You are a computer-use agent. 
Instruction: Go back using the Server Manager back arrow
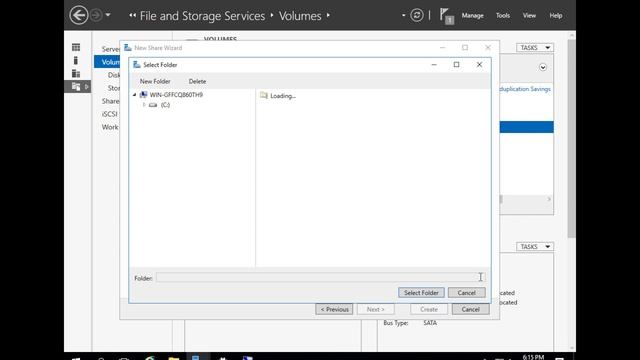[78, 16]
